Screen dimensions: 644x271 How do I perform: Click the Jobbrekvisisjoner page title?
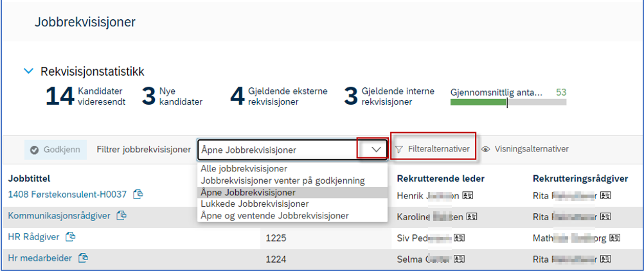[x=85, y=22]
